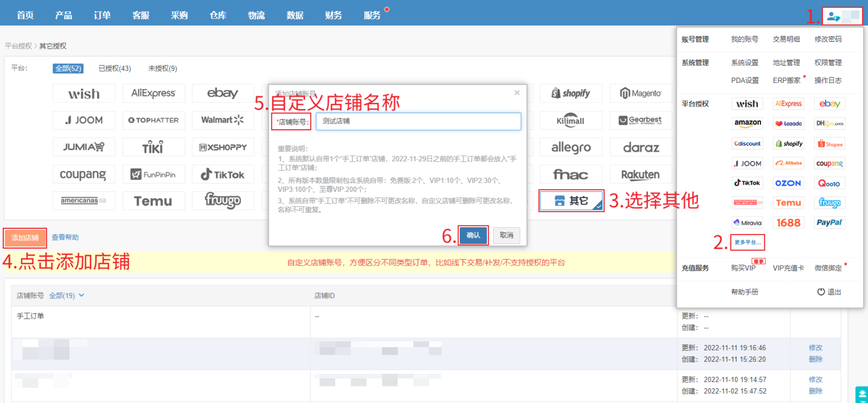This screenshot has width=868, height=403.
Task: Open 修改密码 in account panel
Action: [828, 39]
